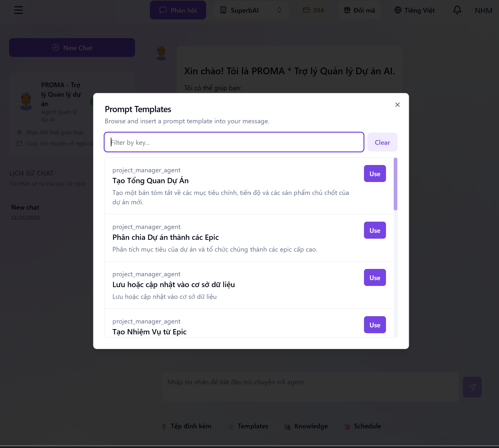
Task: Click the credit card balance 394
Action: pyautogui.click(x=313, y=10)
